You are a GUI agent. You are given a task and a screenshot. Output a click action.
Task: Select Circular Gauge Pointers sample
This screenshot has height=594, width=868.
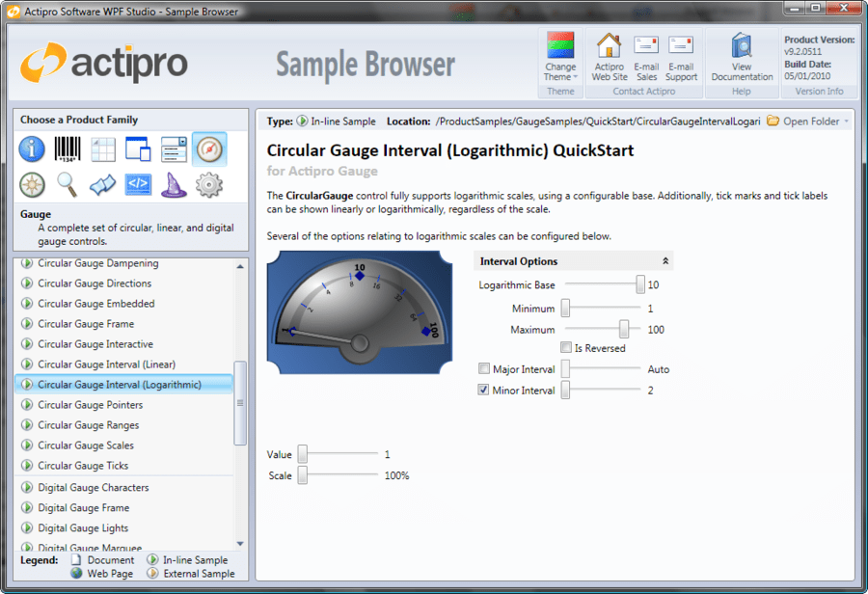(90, 404)
